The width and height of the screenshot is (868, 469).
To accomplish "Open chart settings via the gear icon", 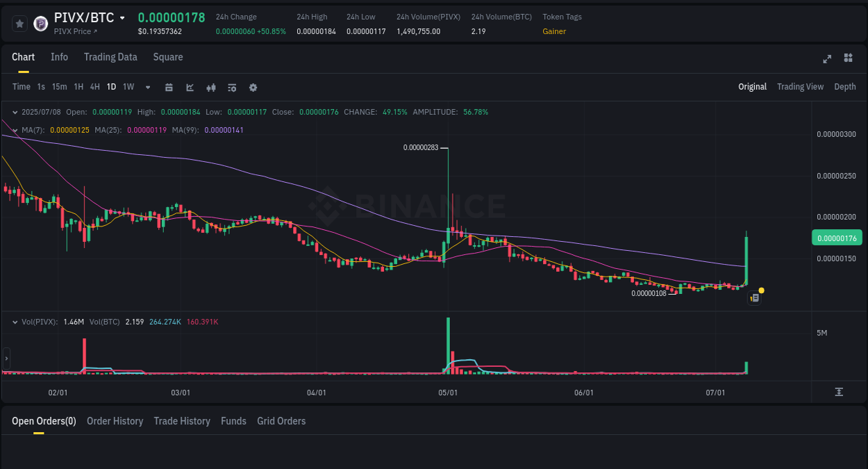I will (253, 87).
